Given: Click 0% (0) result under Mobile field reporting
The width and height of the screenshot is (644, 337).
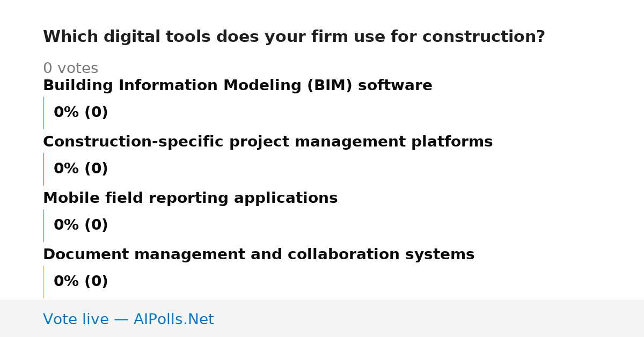Looking at the screenshot, I should point(81,225).
